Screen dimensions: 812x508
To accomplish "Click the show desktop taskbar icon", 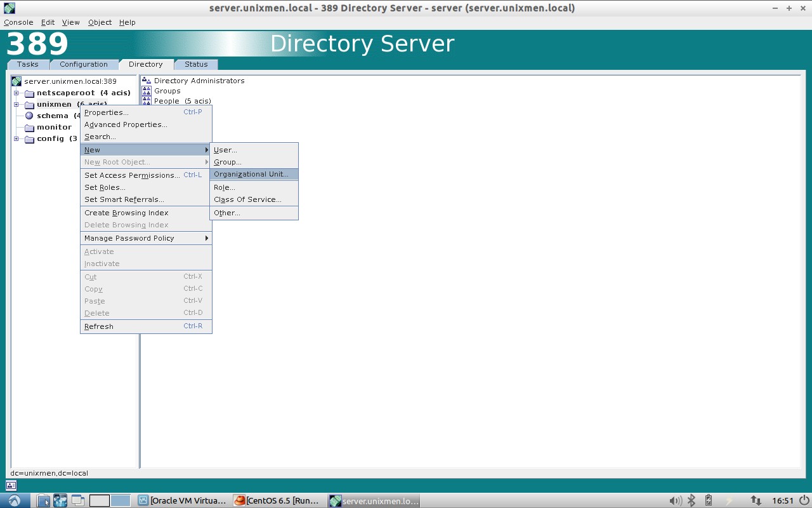I will point(77,500).
